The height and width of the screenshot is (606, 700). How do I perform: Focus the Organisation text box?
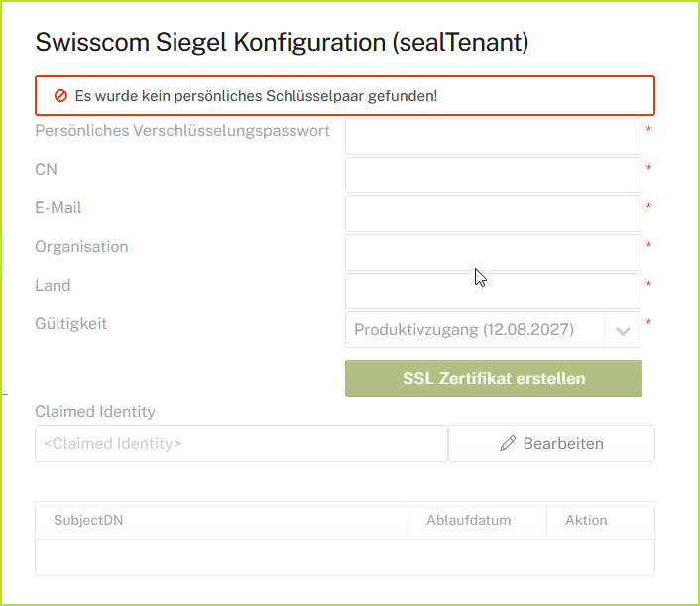(493, 253)
